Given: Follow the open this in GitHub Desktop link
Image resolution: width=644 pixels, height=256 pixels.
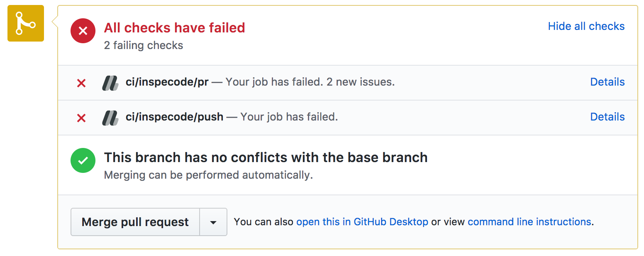Looking at the screenshot, I should click(362, 222).
